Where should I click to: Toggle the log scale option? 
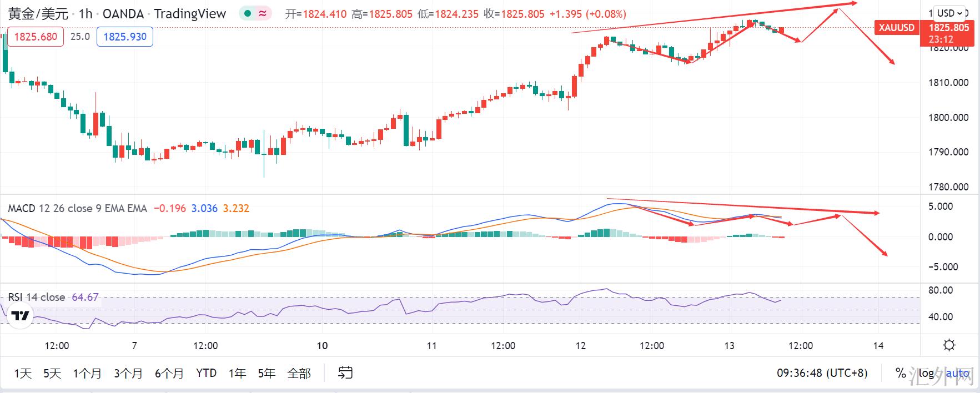(926, 374)
